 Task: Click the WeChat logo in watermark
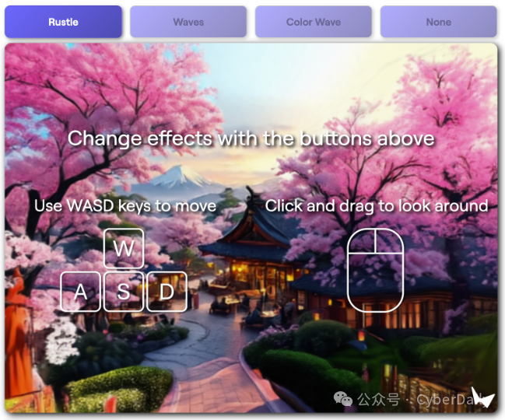click(343, 399)
